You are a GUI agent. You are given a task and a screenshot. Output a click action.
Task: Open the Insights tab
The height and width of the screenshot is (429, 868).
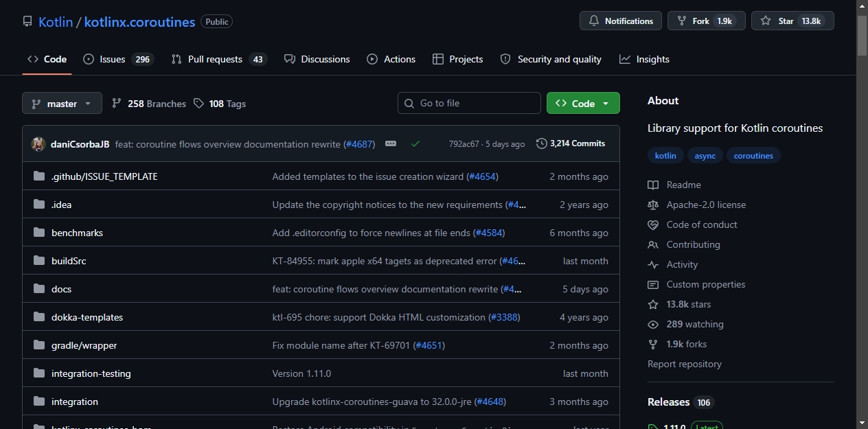644,59
